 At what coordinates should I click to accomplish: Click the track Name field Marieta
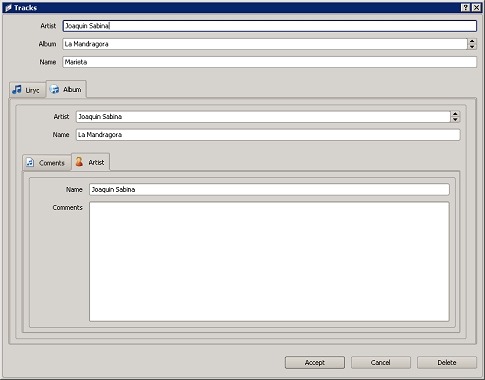[x=270, y=62]
